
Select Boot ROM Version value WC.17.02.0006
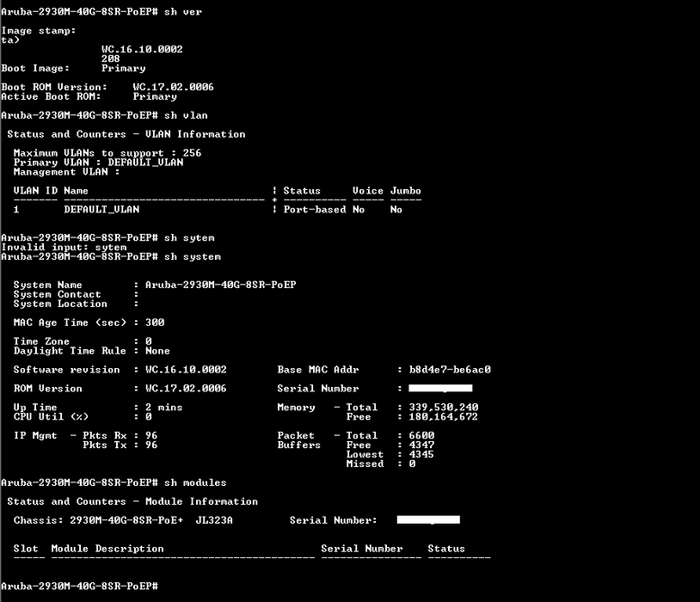pyautogui.click(x=173, y=87)
